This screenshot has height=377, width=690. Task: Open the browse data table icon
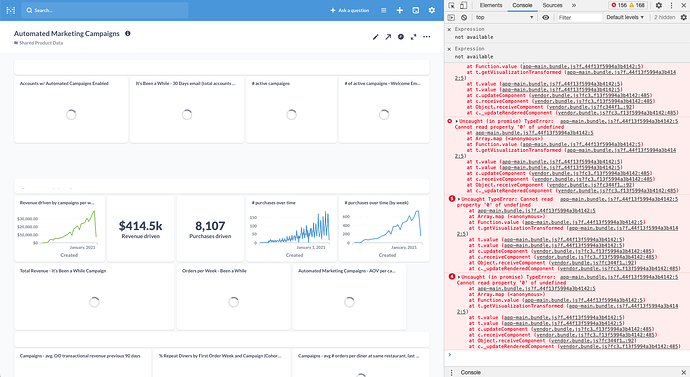point(383,10)
